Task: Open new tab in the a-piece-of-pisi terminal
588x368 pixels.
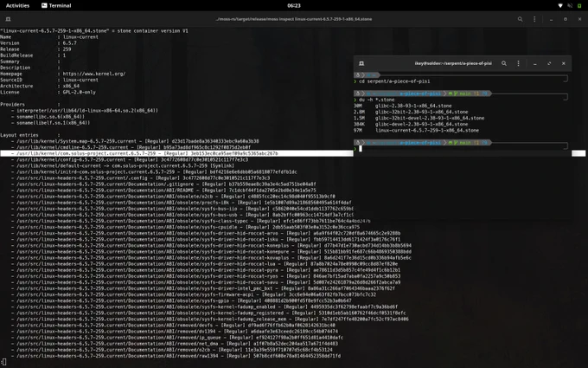Action: (x=361, y=63)
